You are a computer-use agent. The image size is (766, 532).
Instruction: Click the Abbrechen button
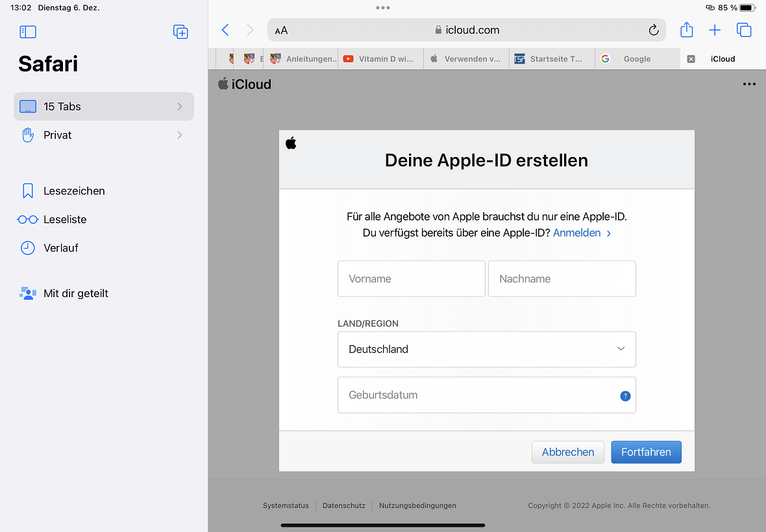point(567,452)
